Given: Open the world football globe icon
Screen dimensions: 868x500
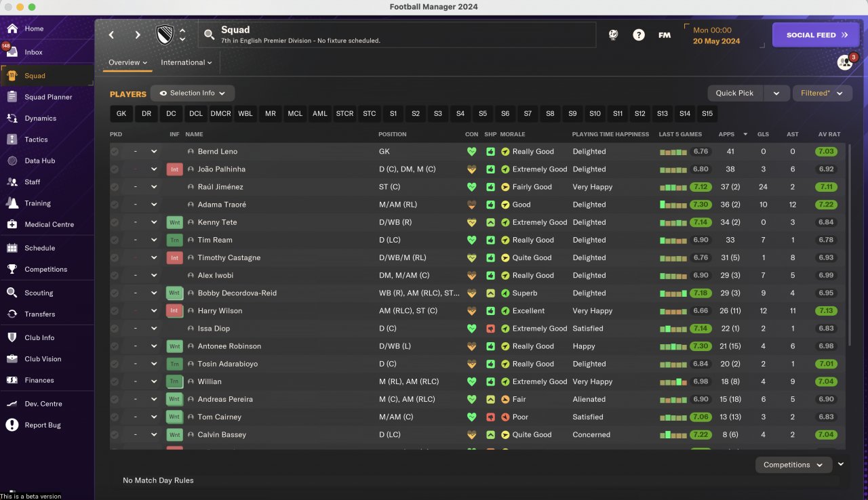Looking at the screenshot, I should tap(614, 35).
